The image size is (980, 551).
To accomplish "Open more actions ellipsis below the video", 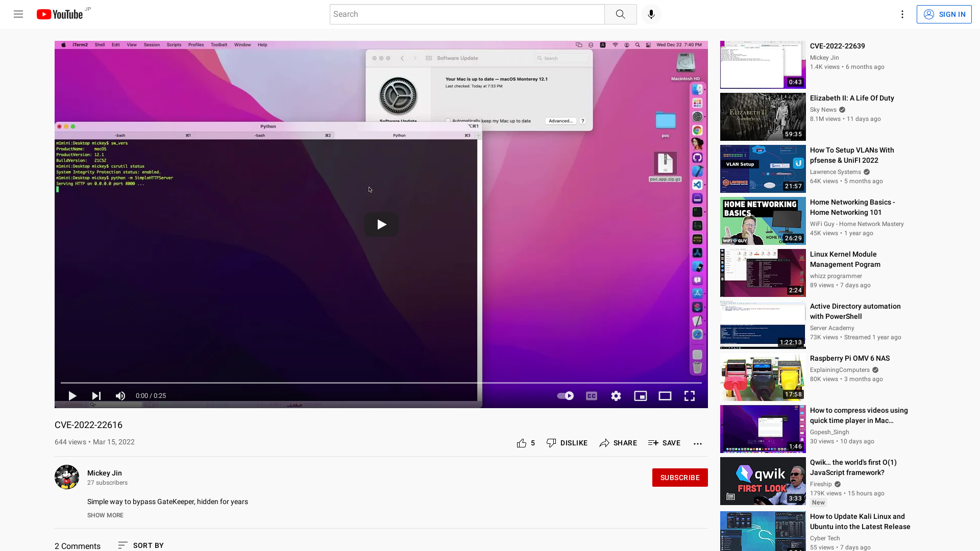I will tap(697, 443).
